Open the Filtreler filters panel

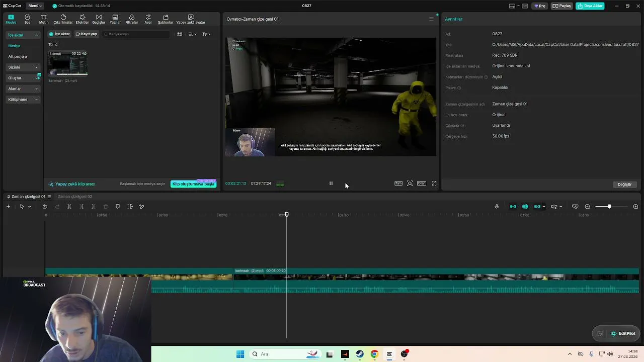[x=132, y=19]
